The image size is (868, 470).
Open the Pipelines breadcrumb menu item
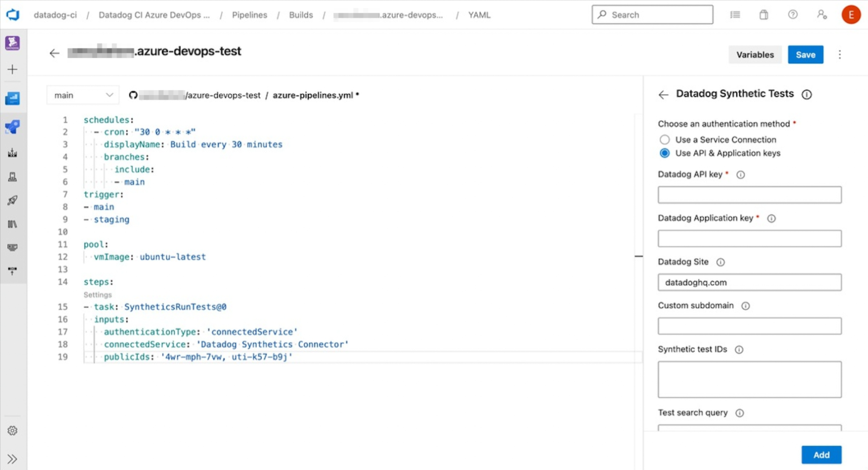(x=249, y=15)
